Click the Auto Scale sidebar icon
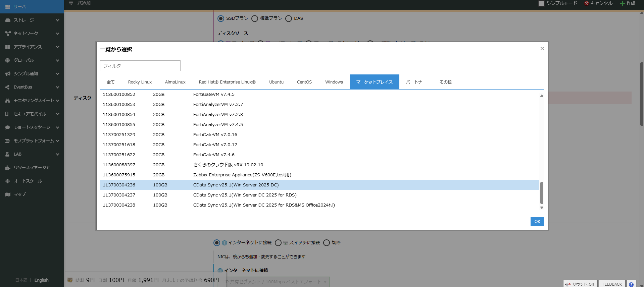This screenshot has width=644, height=287. point(8,181)
